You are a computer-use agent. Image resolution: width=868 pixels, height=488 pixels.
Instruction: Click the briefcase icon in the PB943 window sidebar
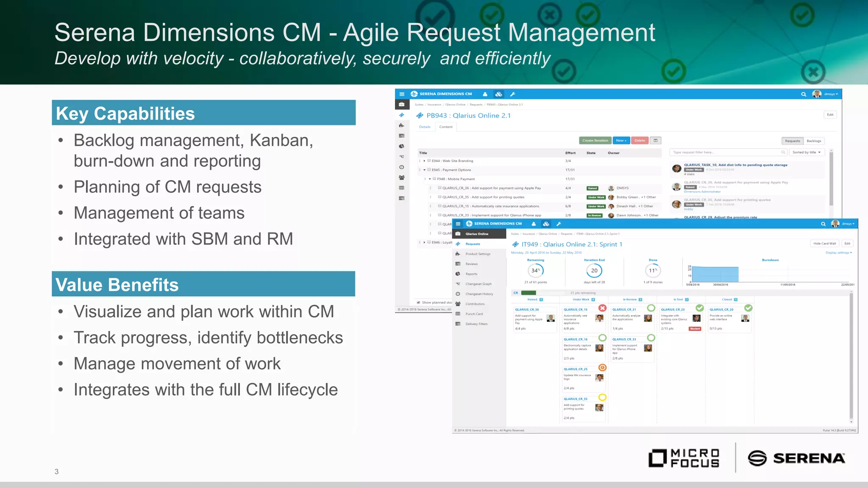(401, 104)
